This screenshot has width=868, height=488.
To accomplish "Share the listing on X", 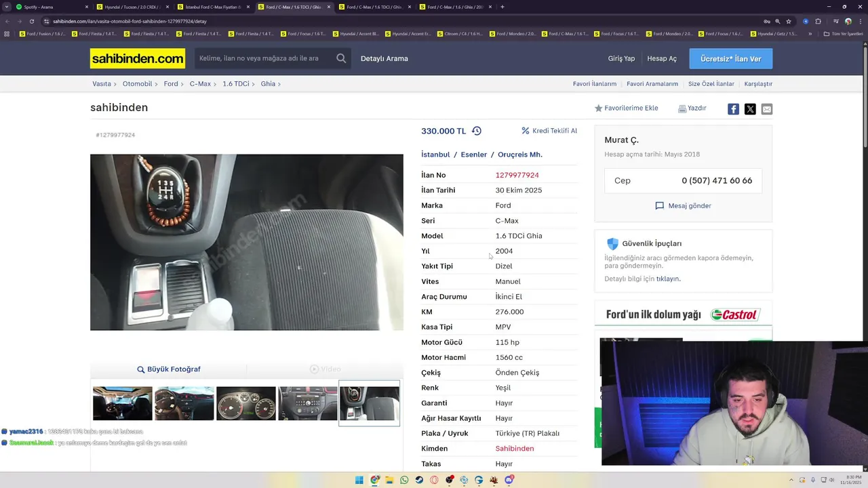I will tap(750, 109).
